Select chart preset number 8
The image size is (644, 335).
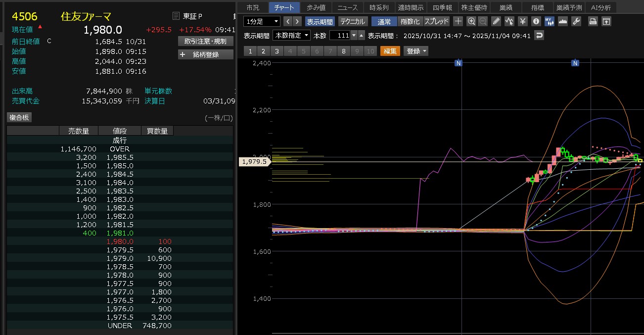pyautogui.click(x=343, y=51)
